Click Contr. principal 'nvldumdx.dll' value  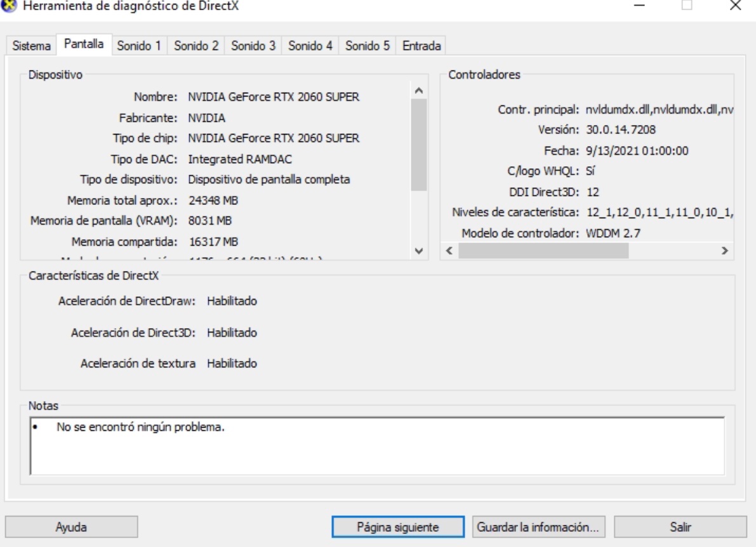click(659, 110)
